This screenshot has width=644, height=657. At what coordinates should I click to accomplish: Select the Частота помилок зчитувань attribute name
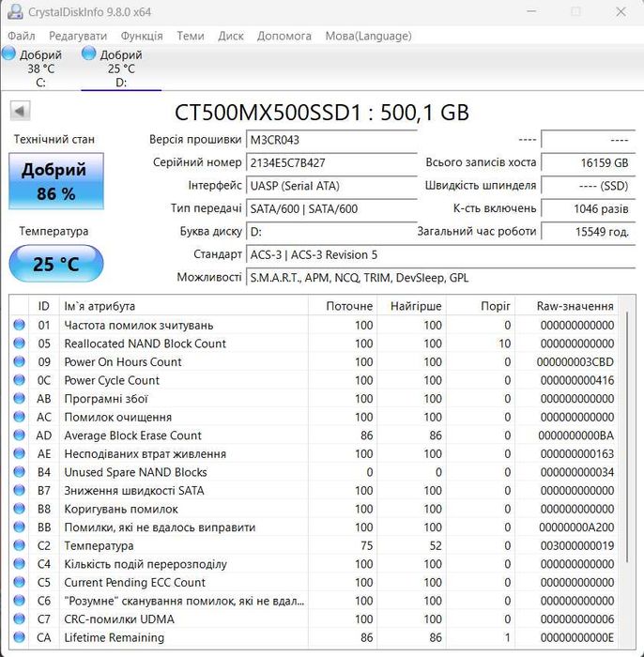click(139, 325)
